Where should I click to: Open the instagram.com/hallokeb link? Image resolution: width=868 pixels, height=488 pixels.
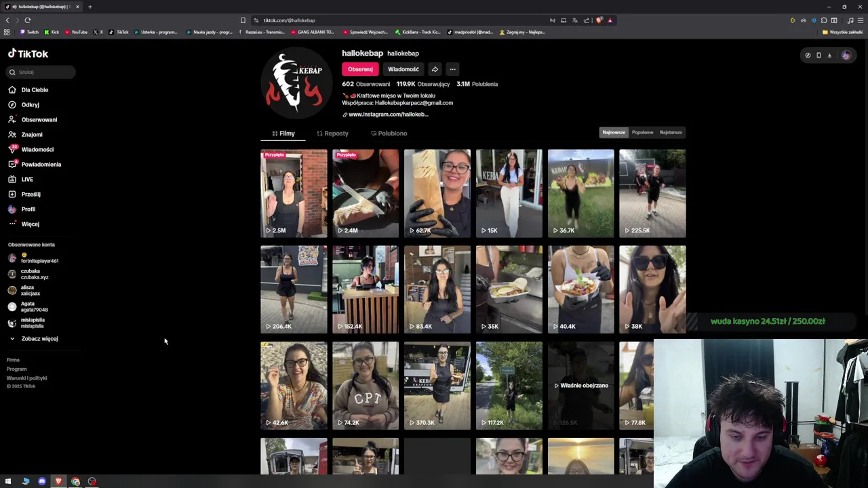click(385, 114)
